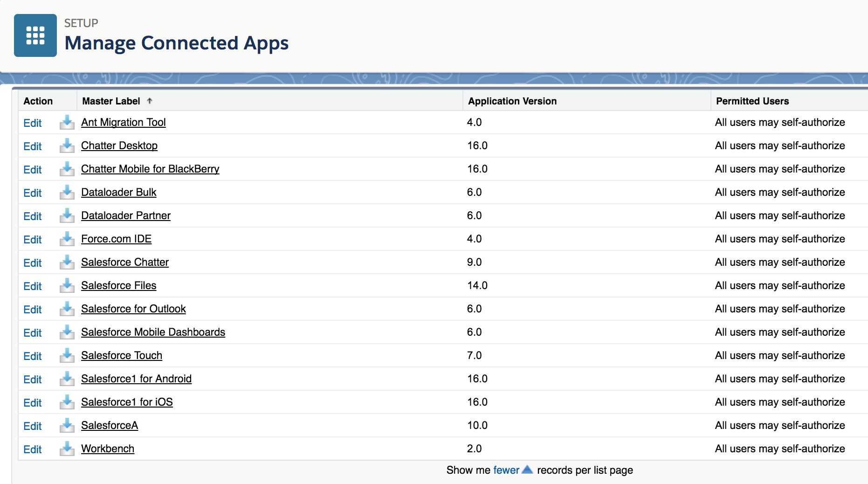Edit the Ant Migration Tool app

tap(33, 123)
